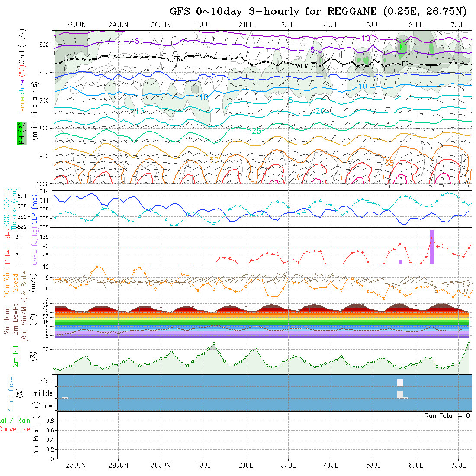The height and width of the screenshot is (476, 476).
Task: Click the green RH (%) legend box
Action: pyautogui.click(x=20, y=133)
